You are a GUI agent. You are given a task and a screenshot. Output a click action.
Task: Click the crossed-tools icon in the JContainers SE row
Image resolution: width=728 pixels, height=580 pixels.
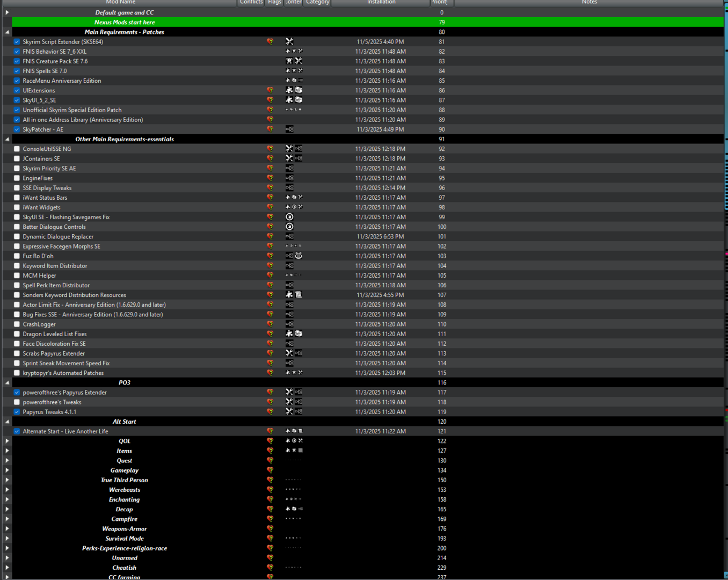pos(289,158)
